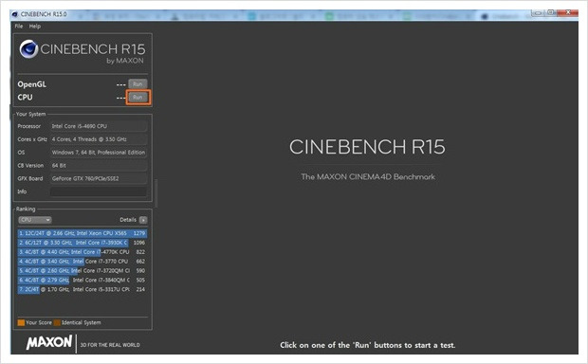Image resolution: width=588 pixels, height=364 pixels.
Task: Click the OS value Windows 7 field
Action: [99, 153]
